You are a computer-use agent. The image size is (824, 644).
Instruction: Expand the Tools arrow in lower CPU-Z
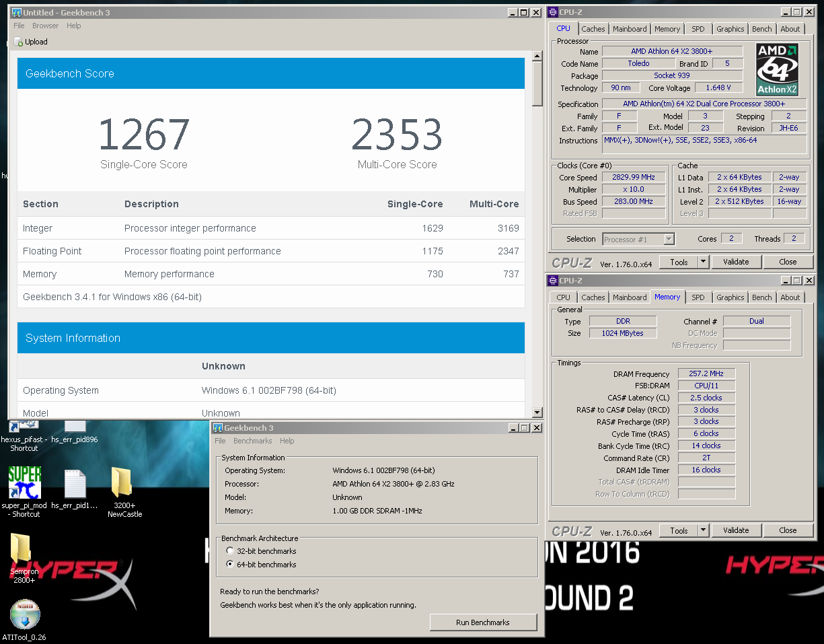coord(704,530)
